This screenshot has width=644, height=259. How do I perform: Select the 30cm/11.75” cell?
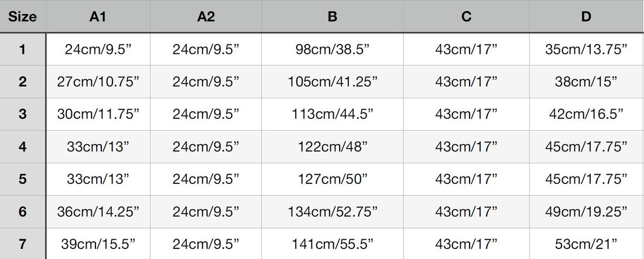98,114
